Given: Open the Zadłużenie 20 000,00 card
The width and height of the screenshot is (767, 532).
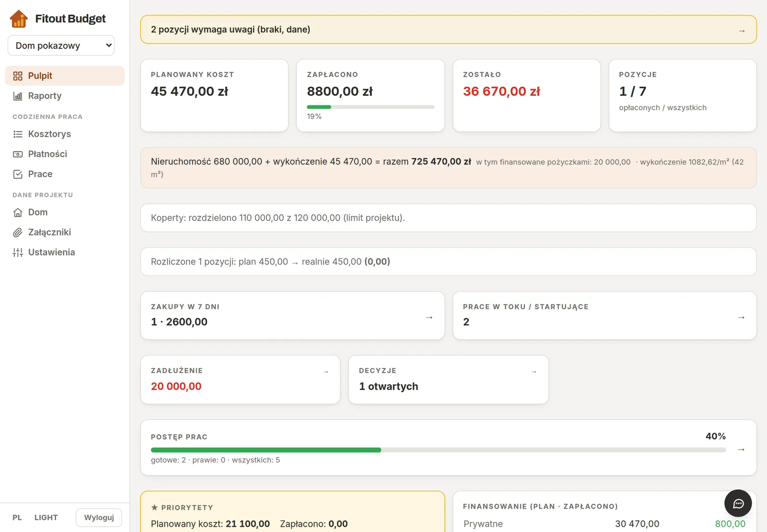Looking at the screenshot, I should pyautogui.click(x=240, y=380).
